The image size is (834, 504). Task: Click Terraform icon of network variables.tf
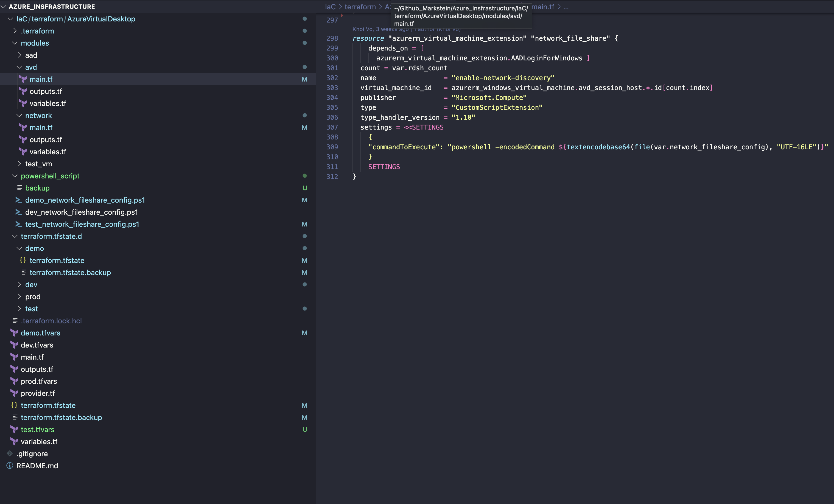pyautogui.click(x=23, y=152)
